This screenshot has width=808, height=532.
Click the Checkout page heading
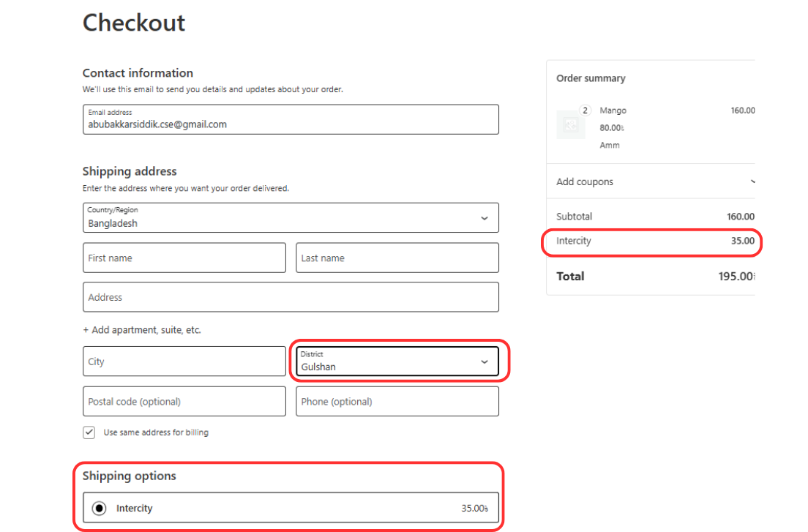point(134,23)
